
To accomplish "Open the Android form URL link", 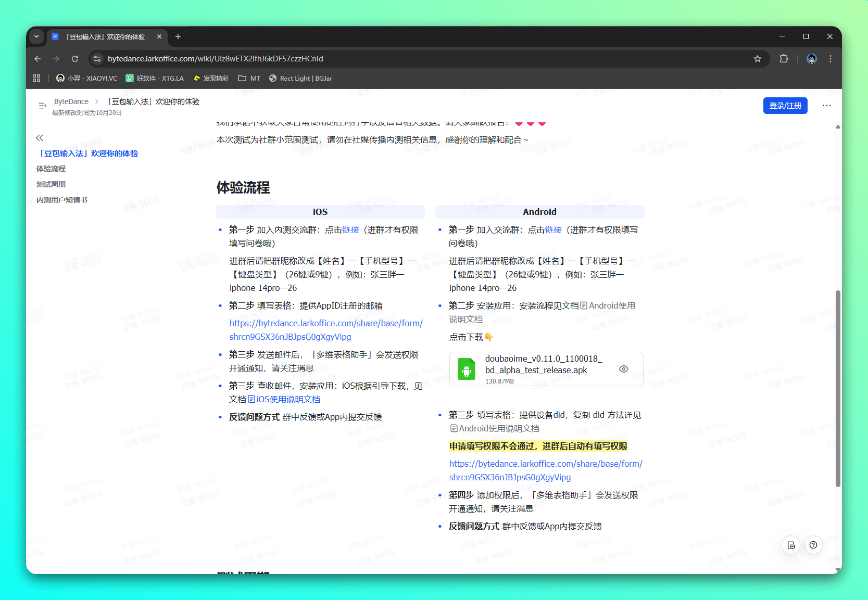I will [546, 470].
